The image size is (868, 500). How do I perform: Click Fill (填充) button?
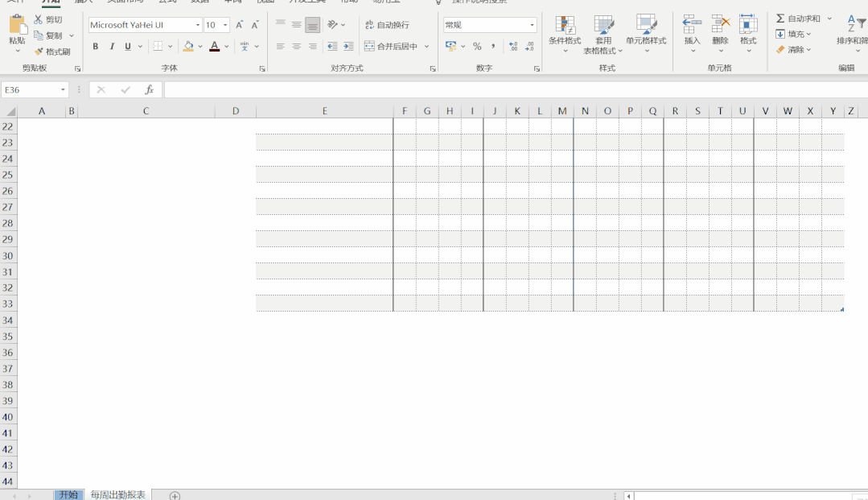pyautogui.click(x=793, y=34)
